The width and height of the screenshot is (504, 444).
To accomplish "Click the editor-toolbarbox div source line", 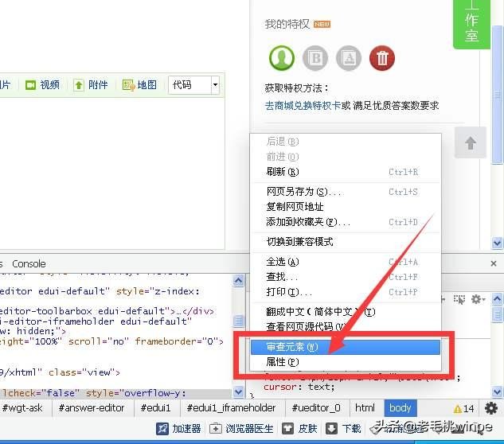I will coord(107,311).
